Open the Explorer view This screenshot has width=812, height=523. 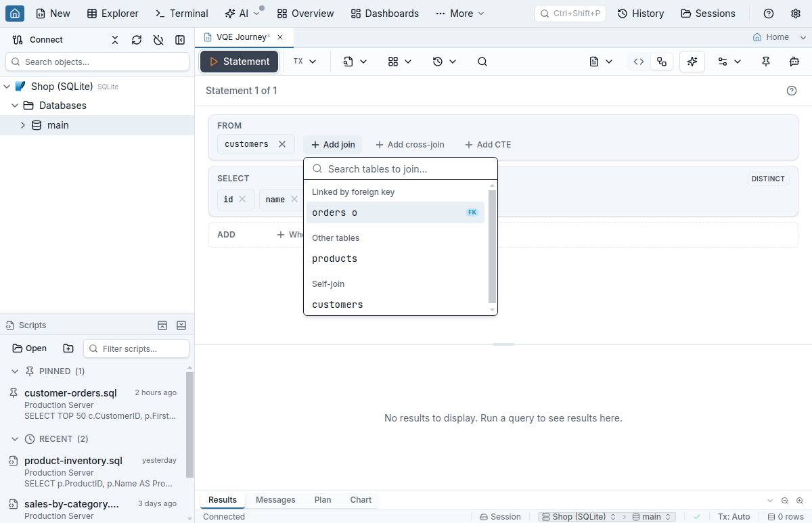point(113,14)
